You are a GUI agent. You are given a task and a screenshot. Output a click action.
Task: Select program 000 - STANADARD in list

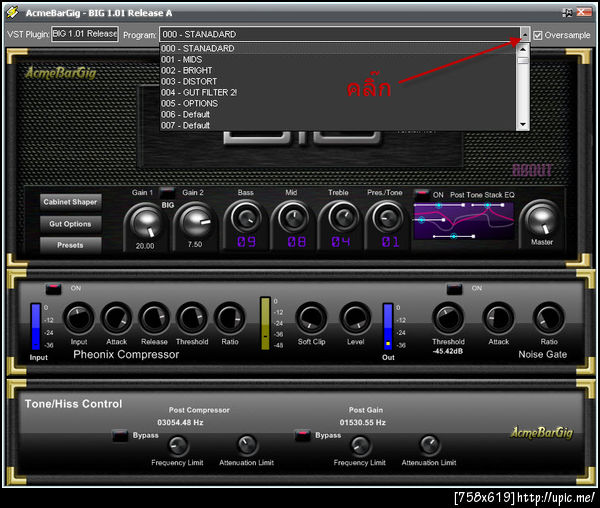338,49
